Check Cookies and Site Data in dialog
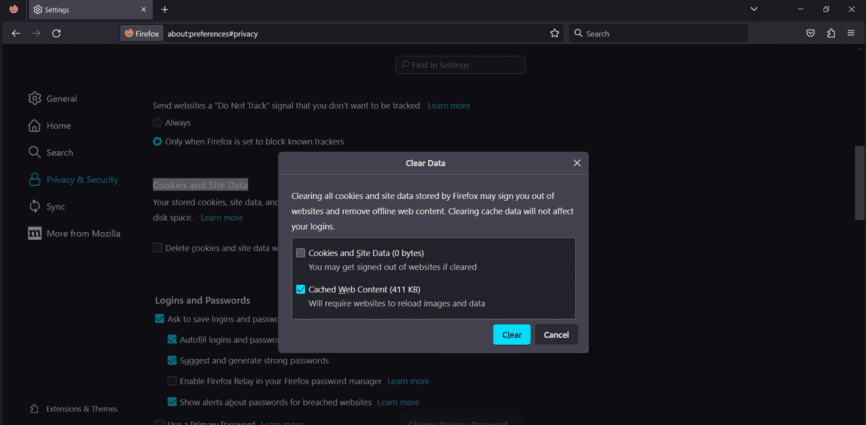 point(300,253)
